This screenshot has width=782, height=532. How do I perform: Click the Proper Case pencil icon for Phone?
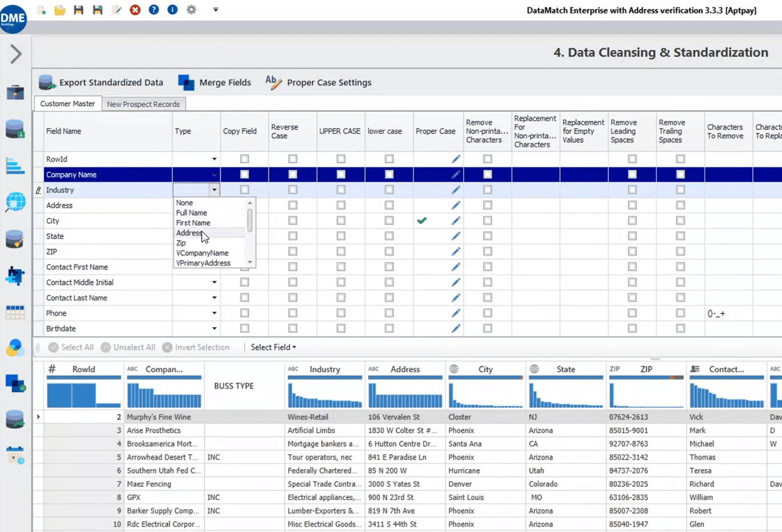[456, 313]
